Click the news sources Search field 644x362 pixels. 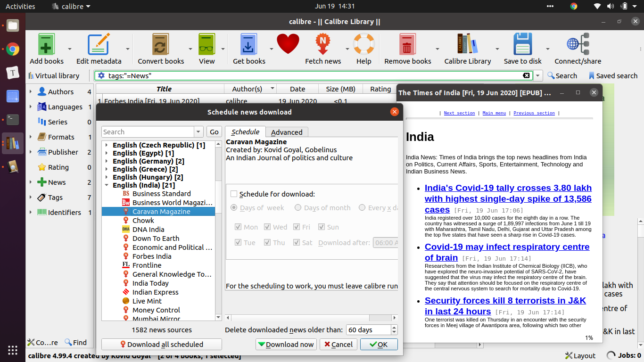point(148,132)
